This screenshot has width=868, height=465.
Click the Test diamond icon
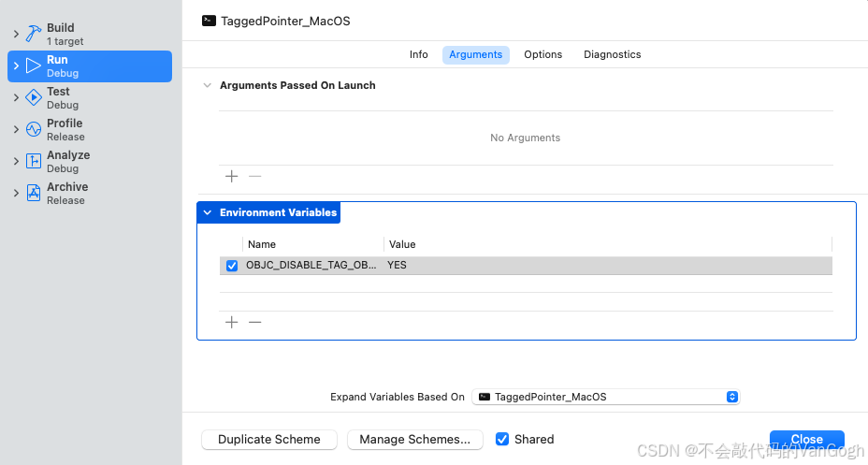click(34, 98)
